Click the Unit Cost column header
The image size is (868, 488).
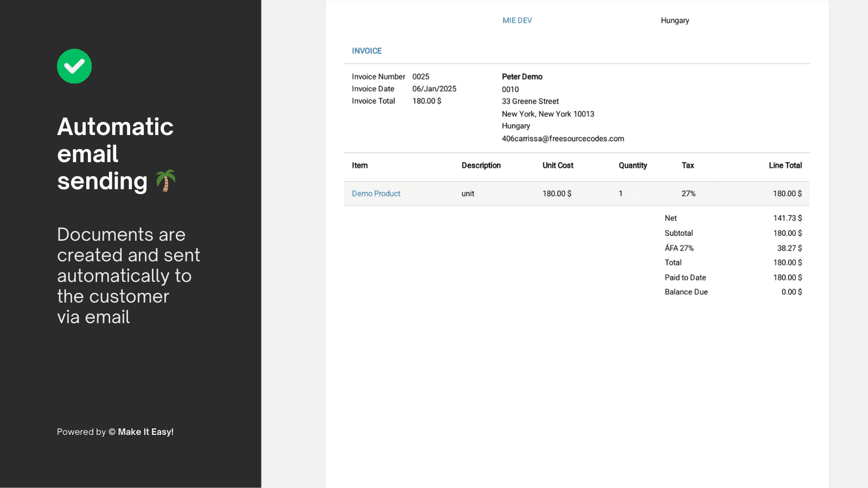coord(558,165)
